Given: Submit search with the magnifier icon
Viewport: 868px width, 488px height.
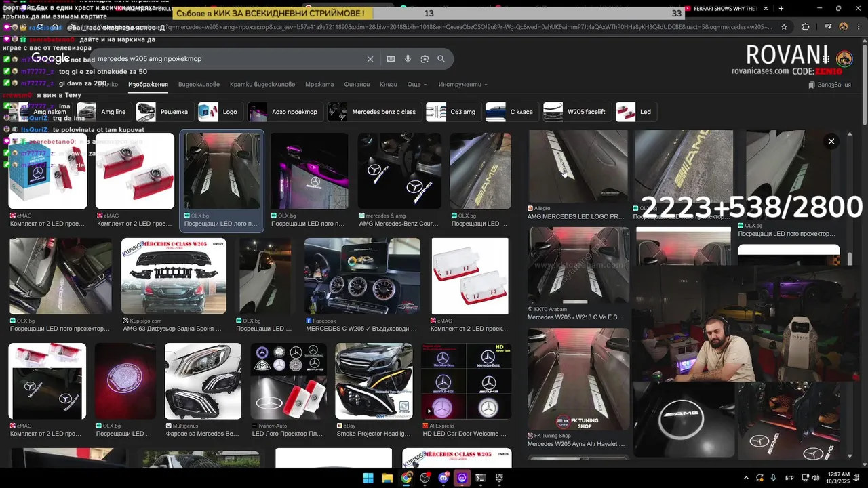Looking at the screenshot, I should pos(441,59).
